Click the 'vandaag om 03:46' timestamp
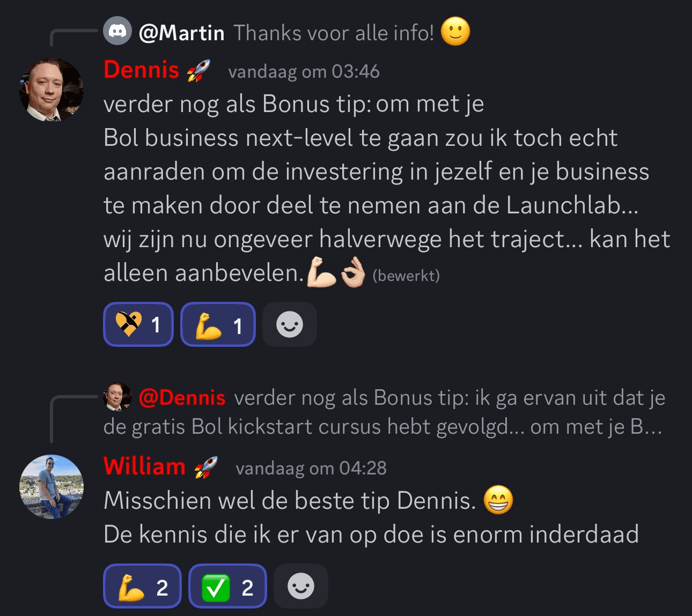 click(304, 71)
